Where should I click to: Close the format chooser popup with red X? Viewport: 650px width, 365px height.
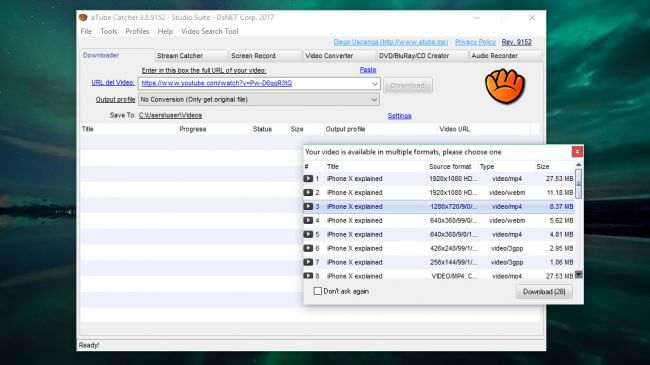pyautogui.click(x=577, y=152)
